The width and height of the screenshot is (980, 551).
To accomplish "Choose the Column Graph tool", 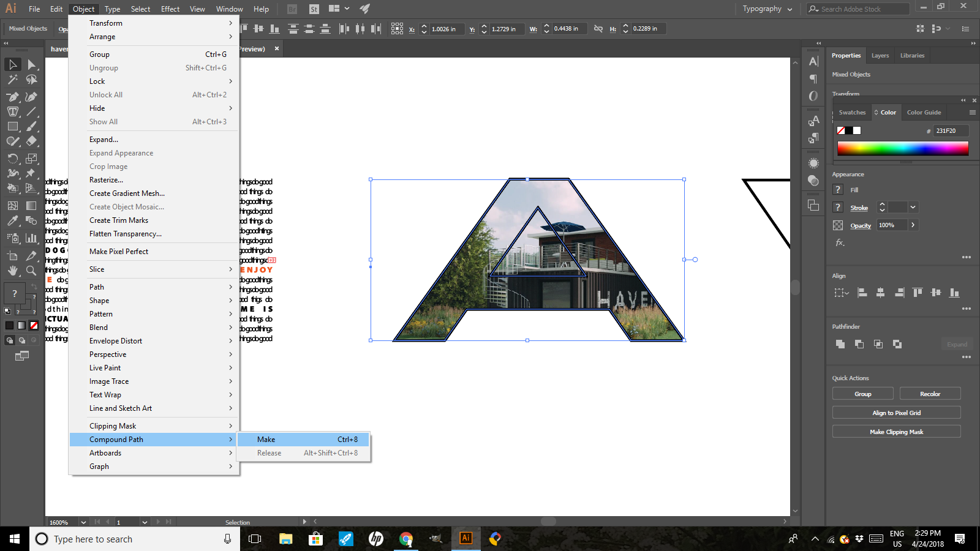I will [x=31, y=238].
